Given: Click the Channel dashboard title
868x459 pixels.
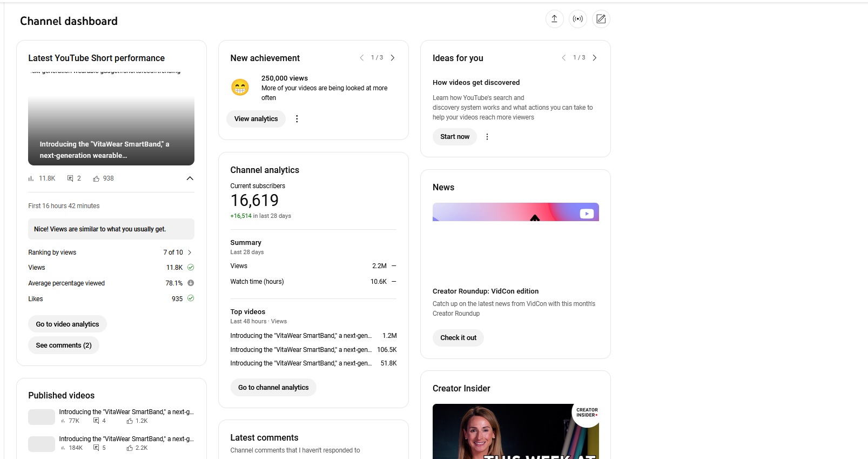Looking at the screenshot, I should click(69, 21).
